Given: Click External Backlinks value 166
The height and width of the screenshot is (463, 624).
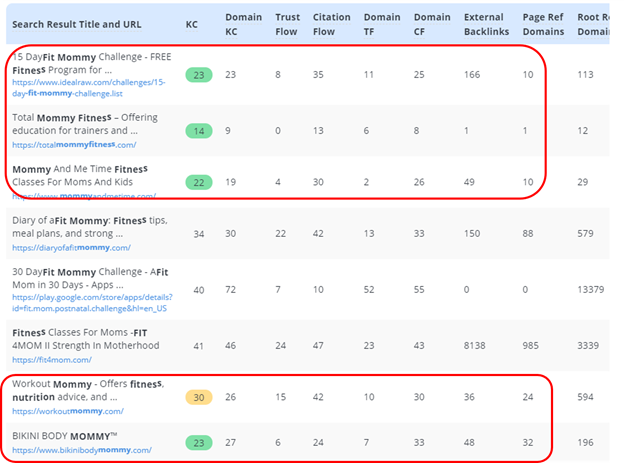Looking at the screenshot, I should (472, 74).
